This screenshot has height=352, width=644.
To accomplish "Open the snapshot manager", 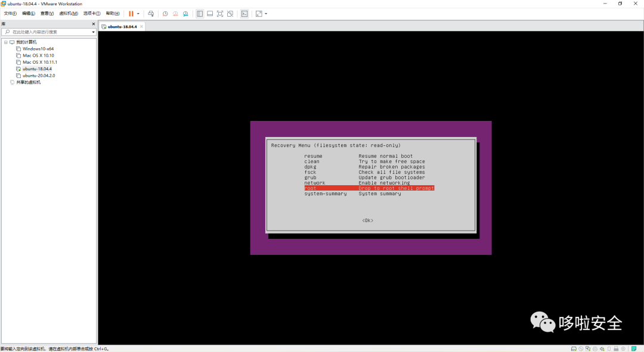I will pyautogui.click(x=185, y=14).
